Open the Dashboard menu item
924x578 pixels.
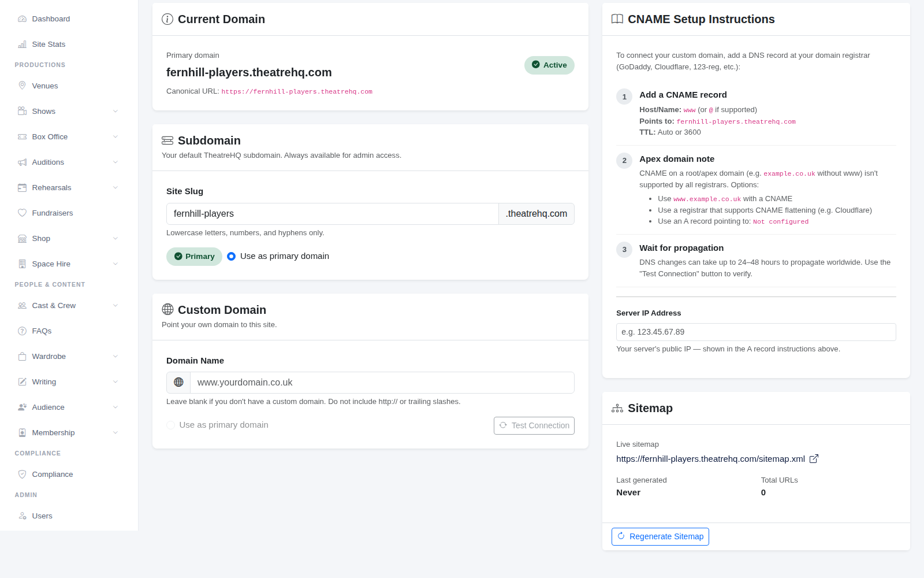click(x=69, y=19)
